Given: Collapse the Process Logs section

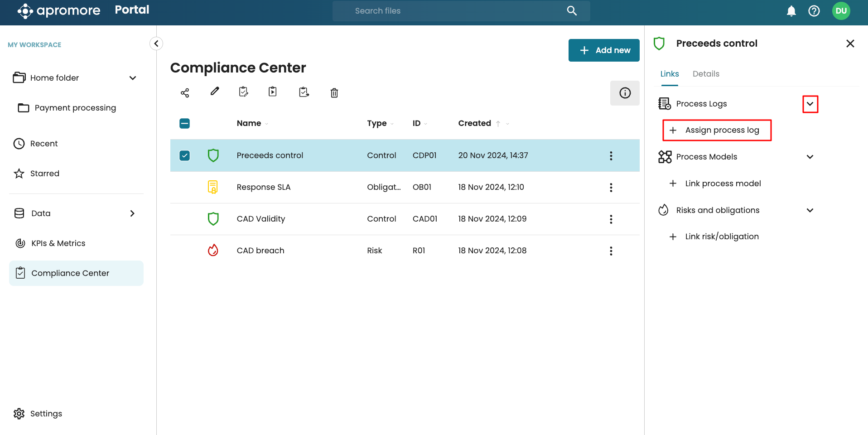Looking at the screenshot, I should [810, 104].
